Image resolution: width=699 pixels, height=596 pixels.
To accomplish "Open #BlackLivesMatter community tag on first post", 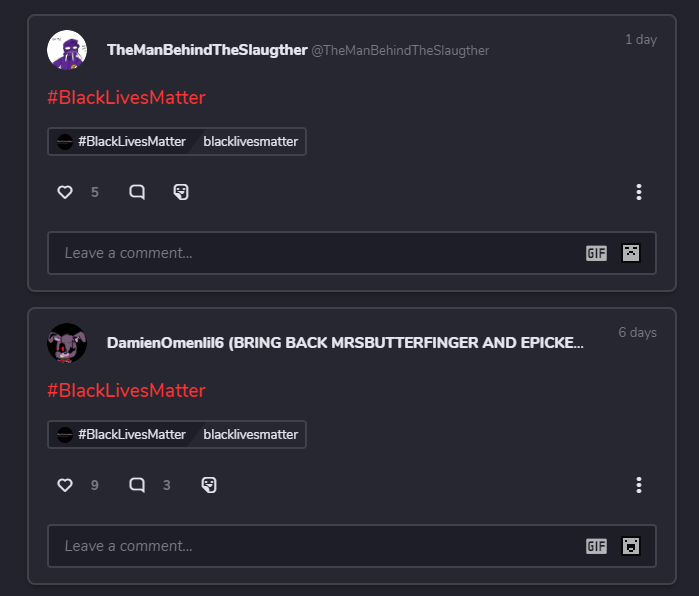I will point(122,141).
